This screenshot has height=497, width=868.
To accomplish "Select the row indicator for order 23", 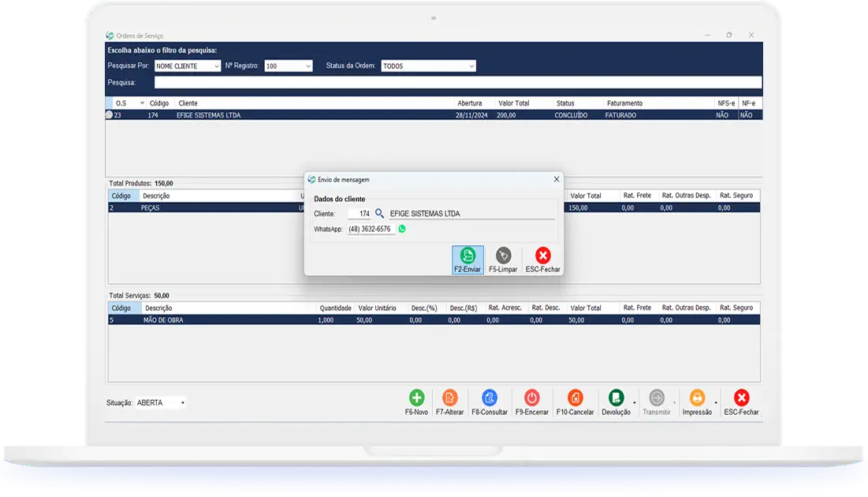I will click(110, 115).
